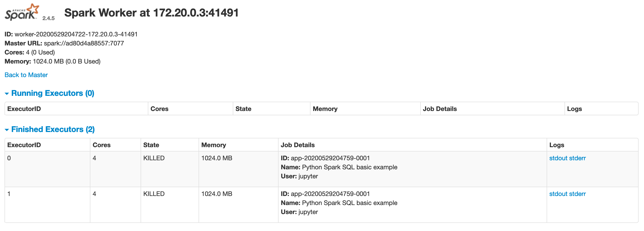This screenshot has width=644, height=231.
Task: Click ExecutorID cell showing 1
Action: 9,194
